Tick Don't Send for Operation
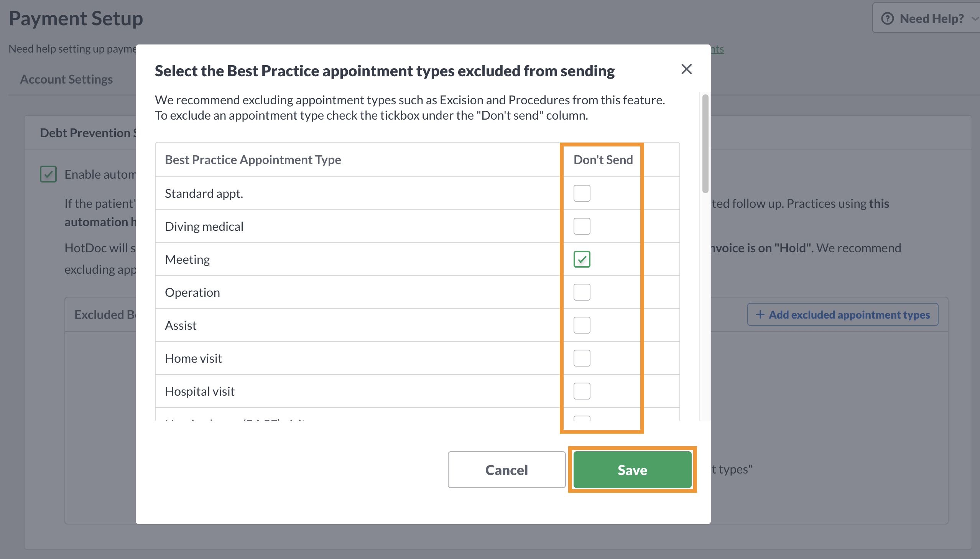The image size is (980, 559). [582, 292]
